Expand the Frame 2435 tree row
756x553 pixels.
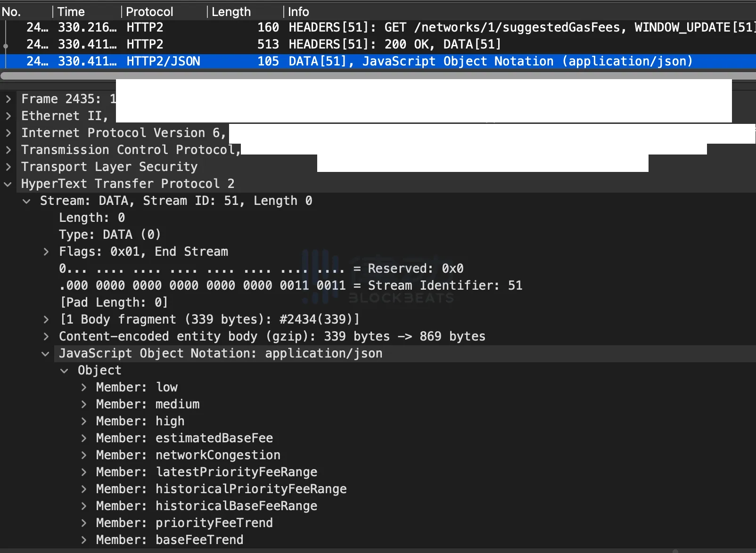[x=8, y=99]
